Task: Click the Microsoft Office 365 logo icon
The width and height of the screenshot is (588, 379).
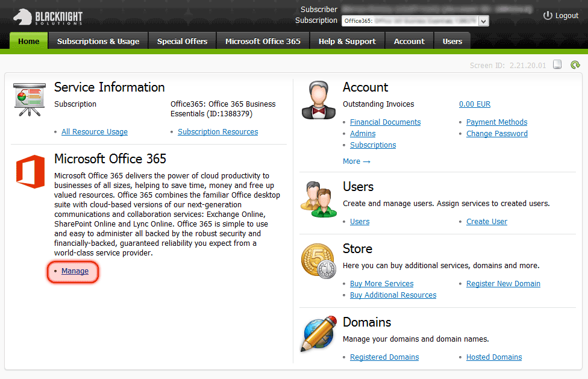Action: (30, 172)
